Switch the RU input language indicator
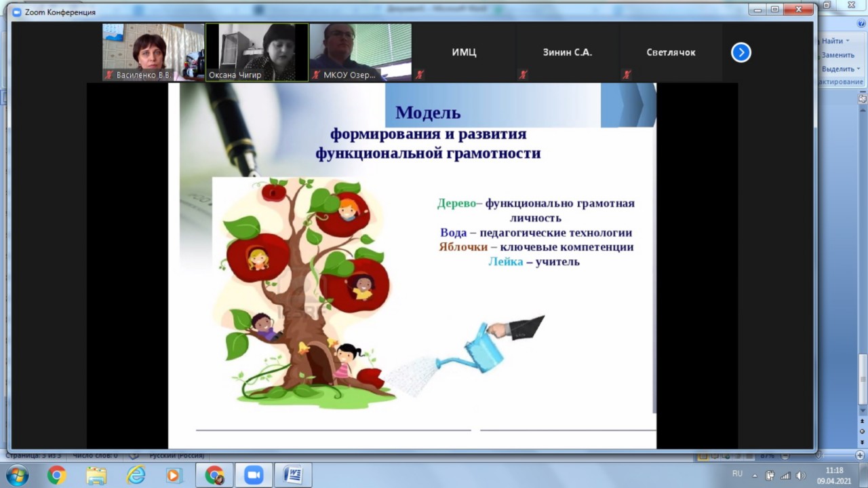This screenshot has width=868, height=488. tap(737, 474)
